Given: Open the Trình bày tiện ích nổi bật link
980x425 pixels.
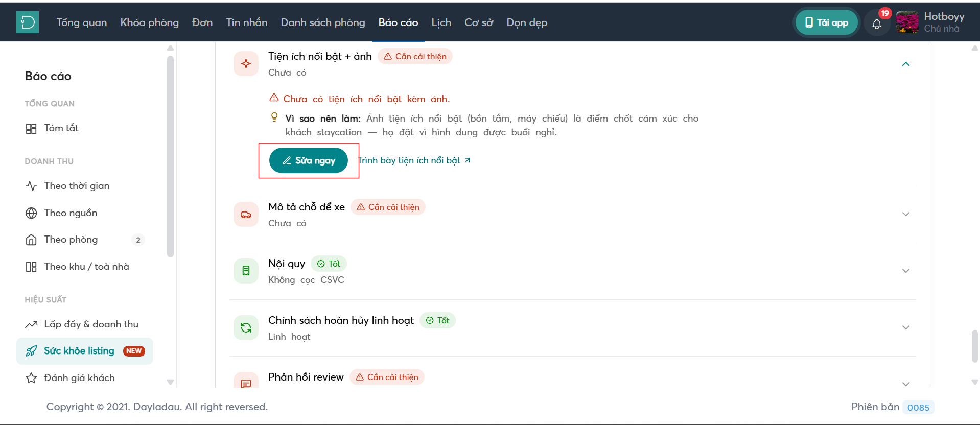Looking at the screenshot, I should (414, 160).
